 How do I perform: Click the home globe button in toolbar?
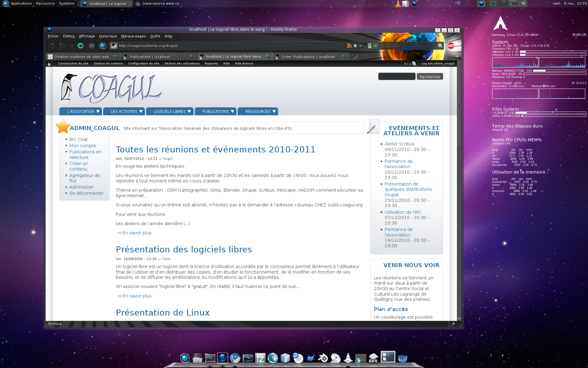tap(103, 46)
